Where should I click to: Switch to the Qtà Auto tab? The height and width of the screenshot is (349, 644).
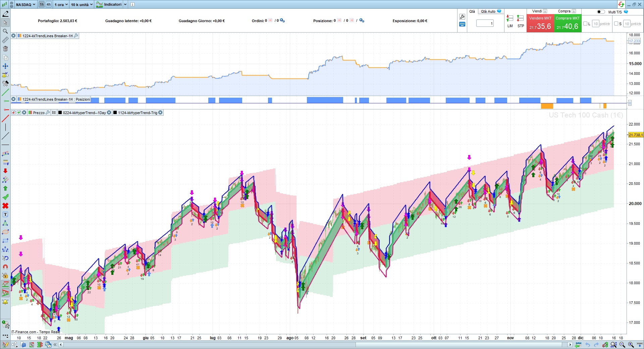[x=491, y=11]
